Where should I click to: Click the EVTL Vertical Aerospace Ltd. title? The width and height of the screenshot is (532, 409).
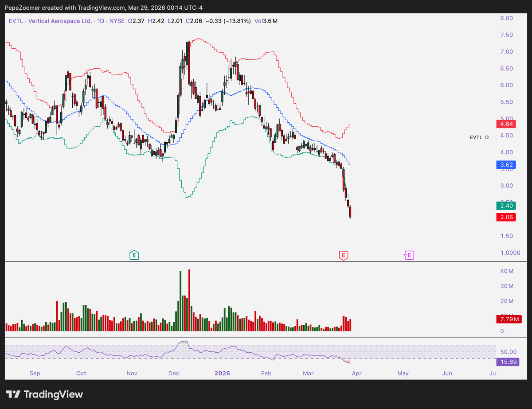[66, 21]
